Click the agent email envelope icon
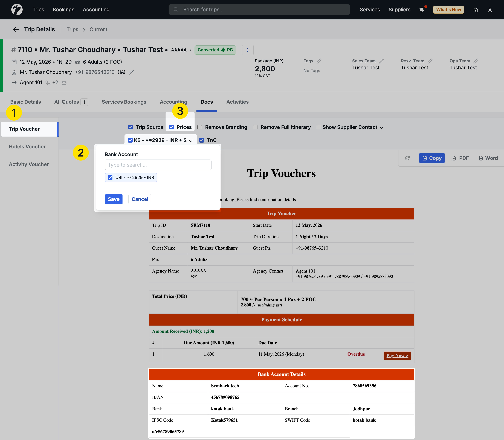 (x=64, y=83)
